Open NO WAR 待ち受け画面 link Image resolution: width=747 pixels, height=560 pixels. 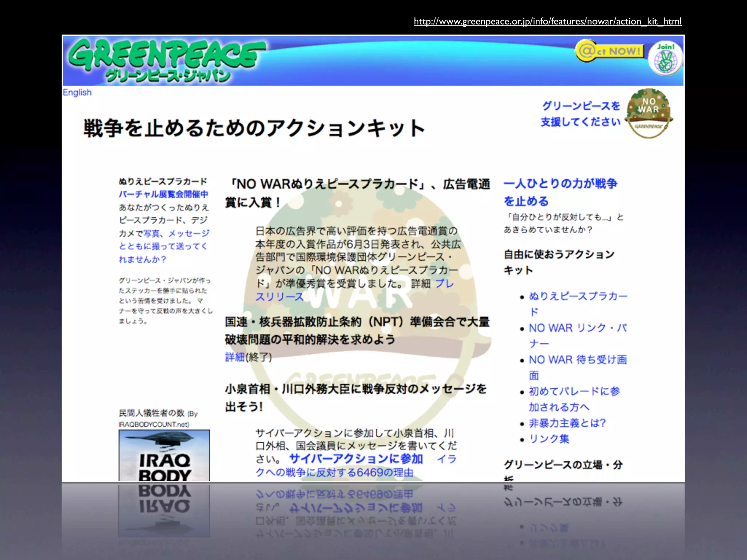(x=578, y=367)
